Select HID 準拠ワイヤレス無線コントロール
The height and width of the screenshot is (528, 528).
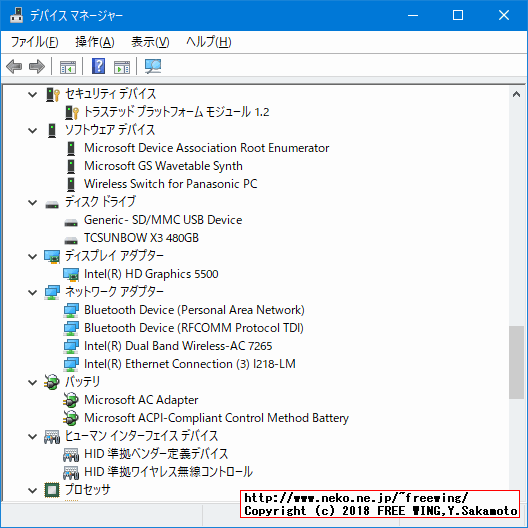168,472
